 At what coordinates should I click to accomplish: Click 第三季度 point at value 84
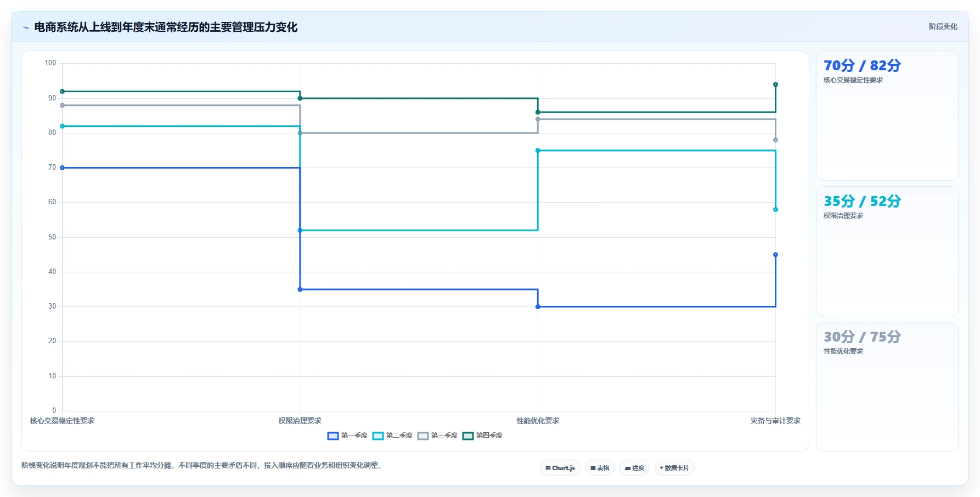pos(538,119)
